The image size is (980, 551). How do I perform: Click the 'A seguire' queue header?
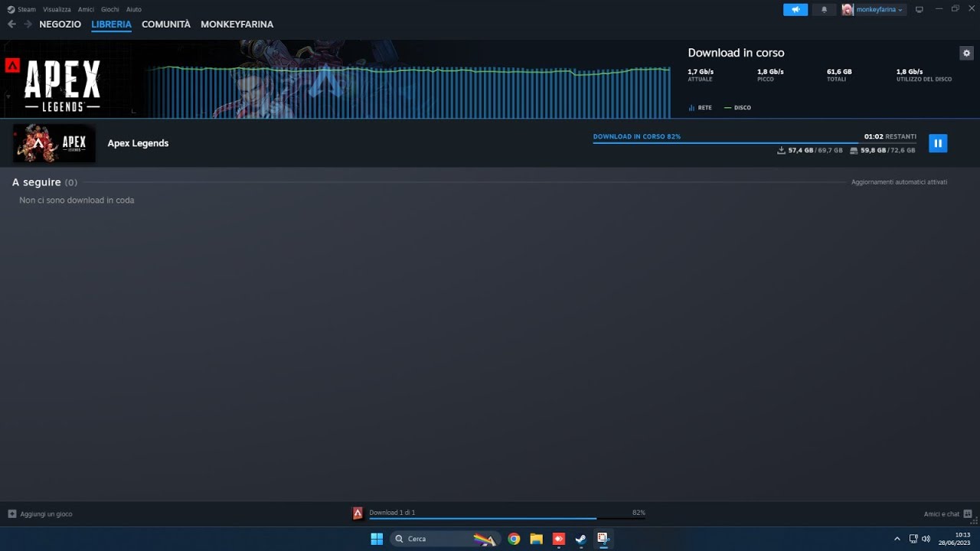tap(44, 182)
